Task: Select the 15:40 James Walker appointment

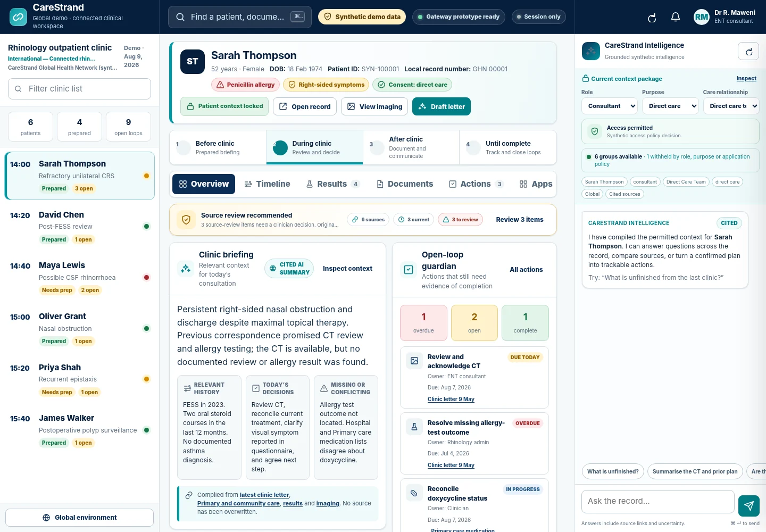Action: 79,430
